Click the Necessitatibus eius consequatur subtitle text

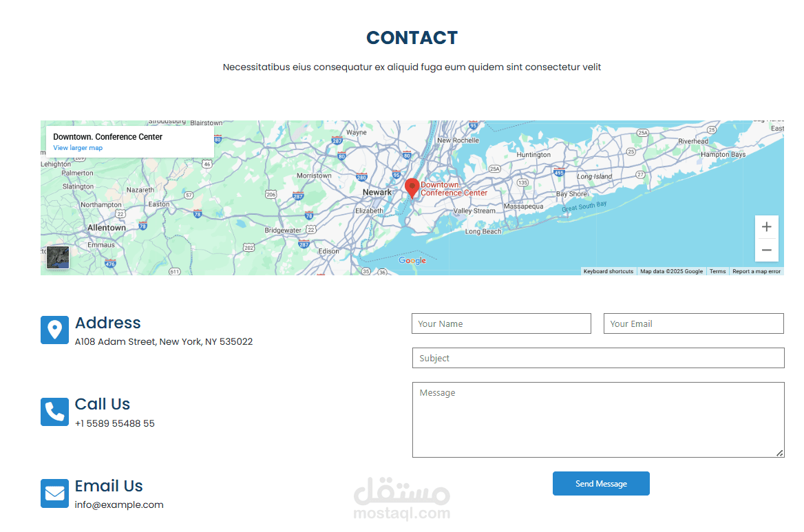point(412,67)
